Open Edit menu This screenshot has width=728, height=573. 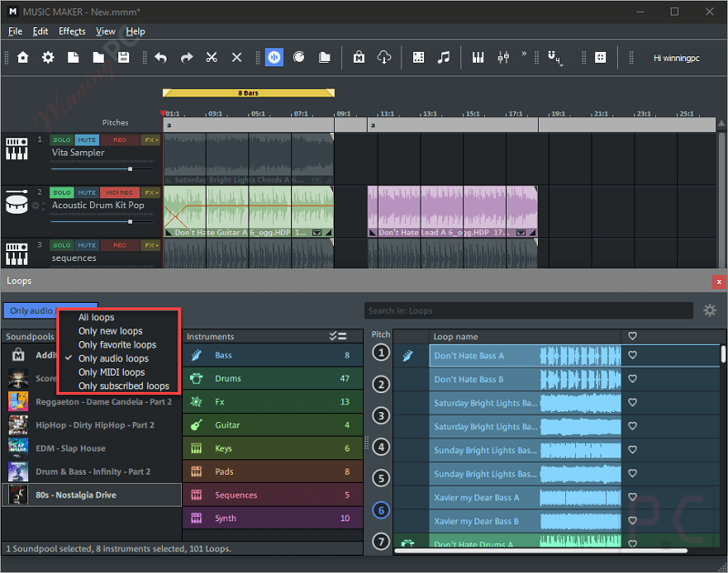(40, 32)
